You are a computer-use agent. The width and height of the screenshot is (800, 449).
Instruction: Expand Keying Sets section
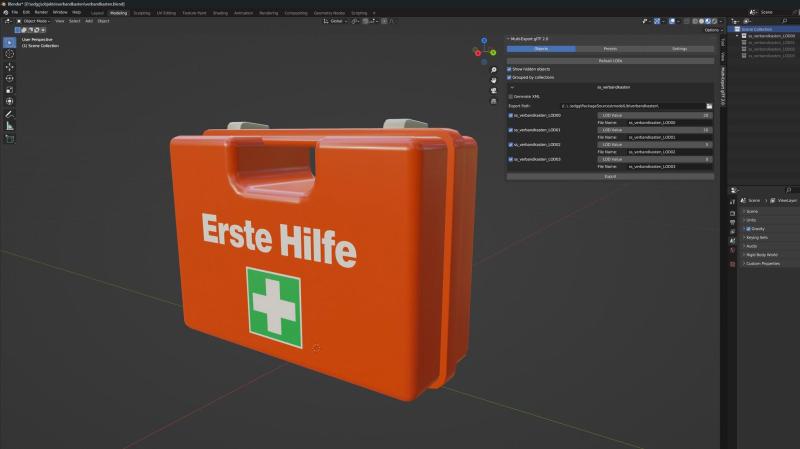[x=757, y=238]
